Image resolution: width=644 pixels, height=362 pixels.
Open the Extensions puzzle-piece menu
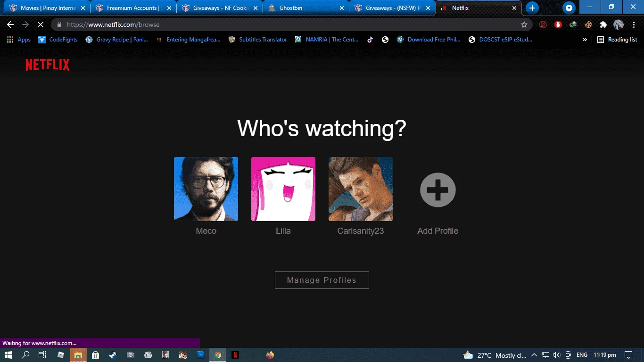(603, 25)
